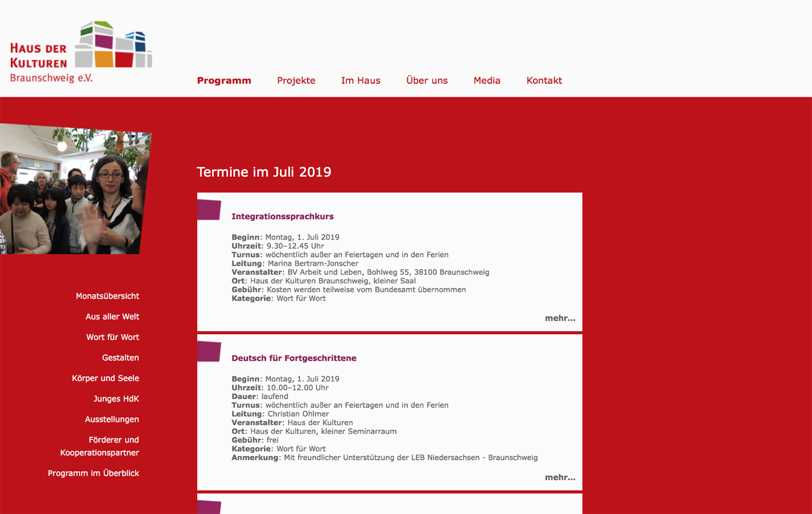Click the Haus der Kulturen logo
812x514 pixels.
pyautogui.click(x=81, y=52)
